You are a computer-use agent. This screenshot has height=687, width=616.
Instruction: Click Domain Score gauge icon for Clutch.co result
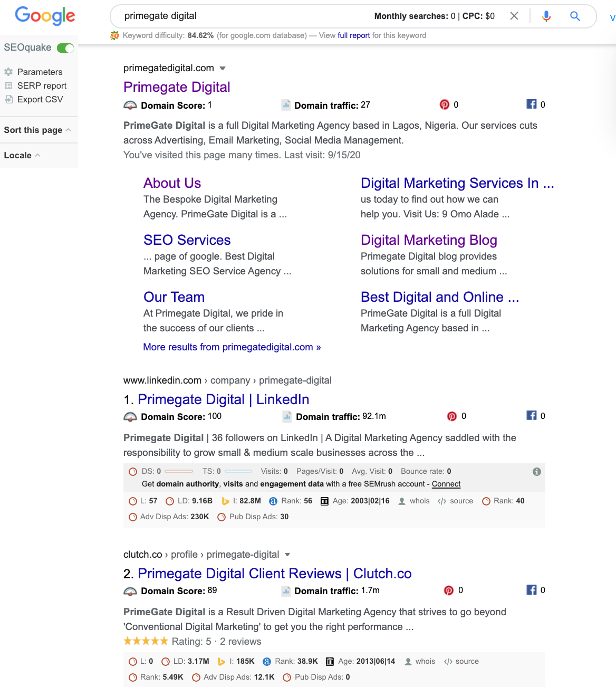coord(130,590)
